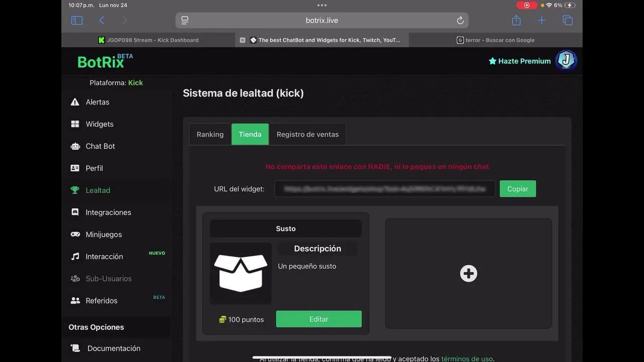Click the Chat Bot robot icon
Viewport: 644px width, 362px height.
[75, 146]
